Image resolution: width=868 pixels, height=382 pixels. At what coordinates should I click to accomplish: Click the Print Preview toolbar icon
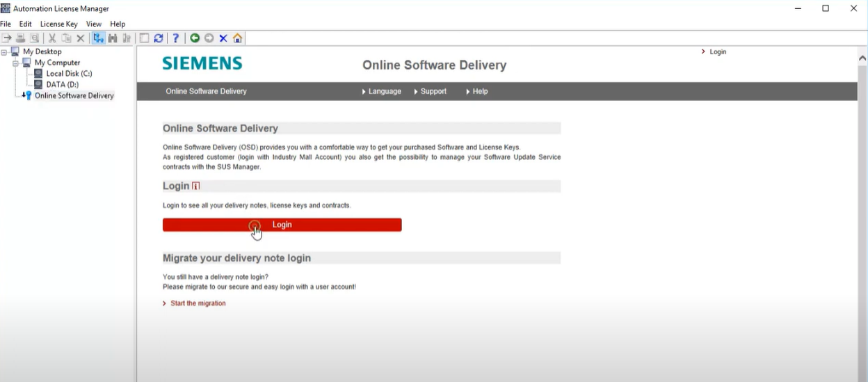tap(33, 38)
